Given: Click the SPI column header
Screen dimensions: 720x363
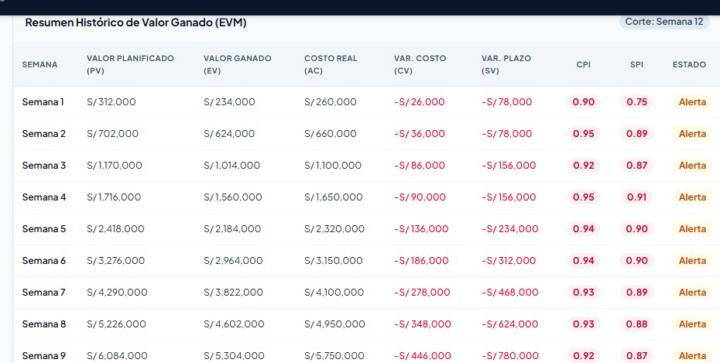Looking at the screenshot, I should [636, 65].
